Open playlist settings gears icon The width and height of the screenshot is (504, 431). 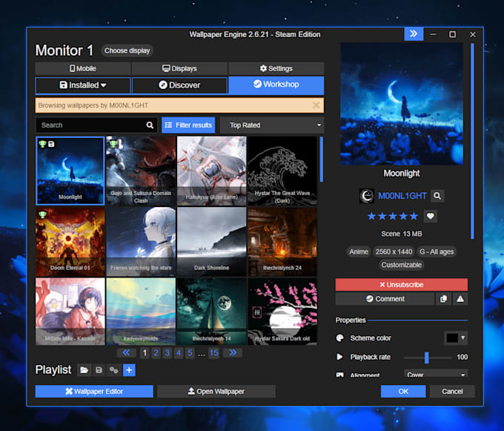[114, 370]
